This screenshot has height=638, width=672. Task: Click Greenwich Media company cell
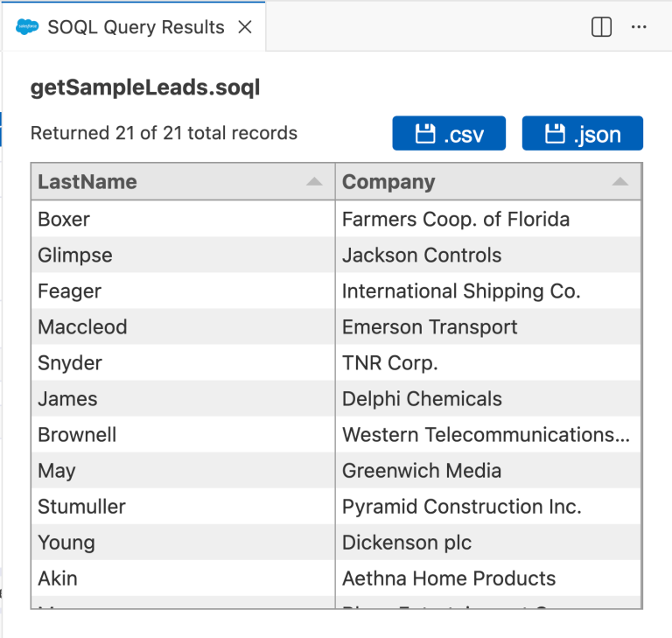tap(488, 470)
